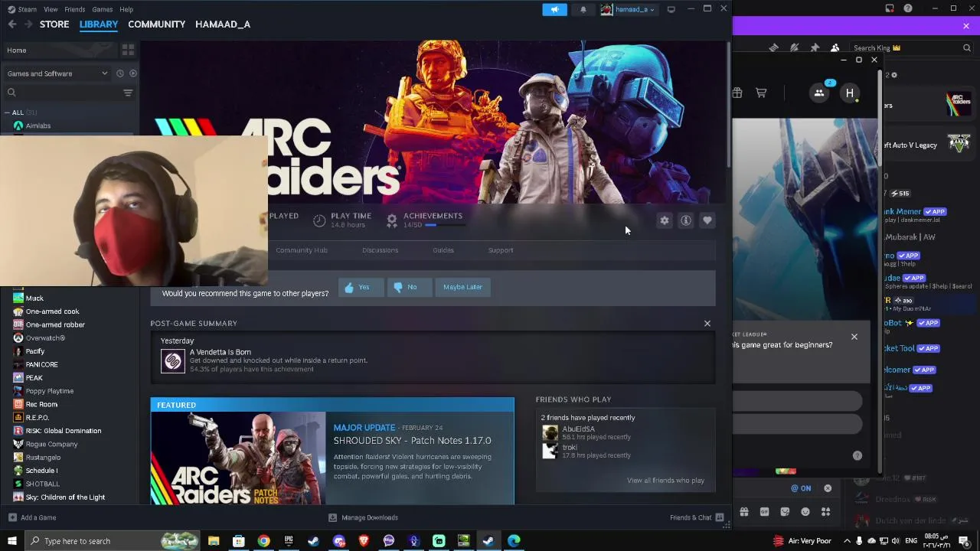Click Add a Game button
The width and height of the screenshot is (980, 551).
pyautogui.click(x=31, y=517)
